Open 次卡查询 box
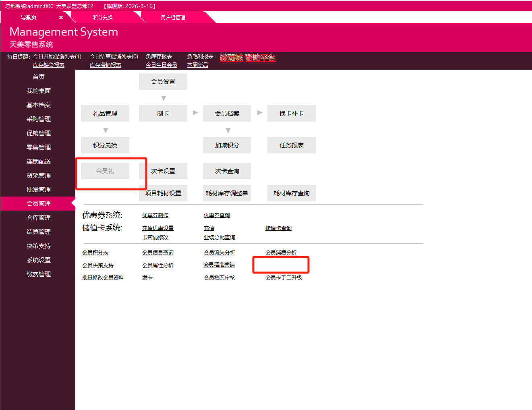 pyautogui.click(x=227, y=171)
